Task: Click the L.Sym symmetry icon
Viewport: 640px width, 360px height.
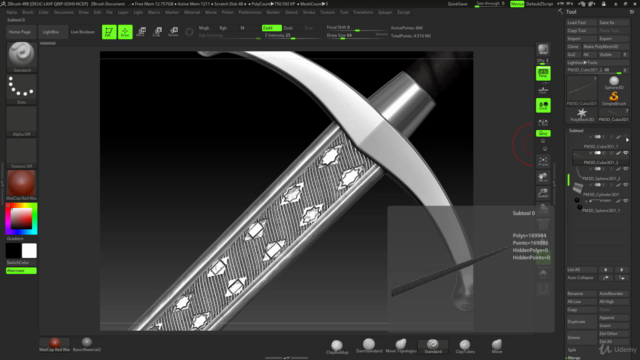Action: click(543, 122)
